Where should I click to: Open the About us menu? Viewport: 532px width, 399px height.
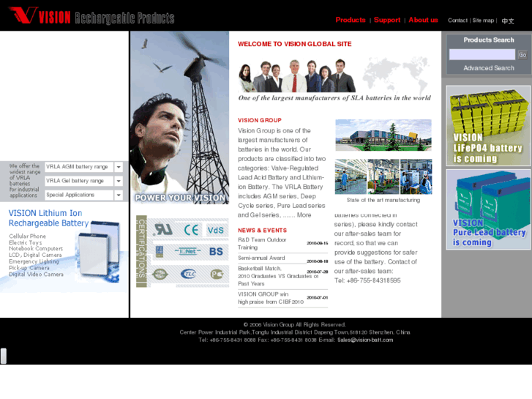[423, 20]
